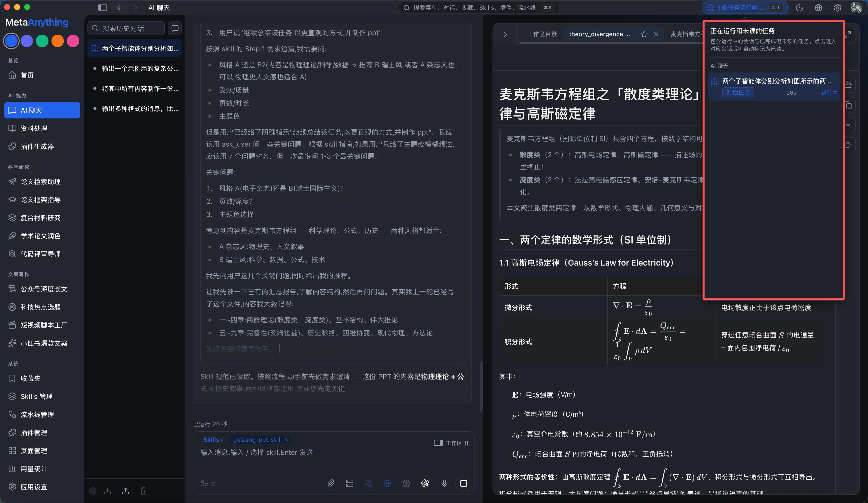Toggle web search globe in input bar
The height and width of the screenshot is (503, 868).
pyautogui.click(x=387, y=483)
